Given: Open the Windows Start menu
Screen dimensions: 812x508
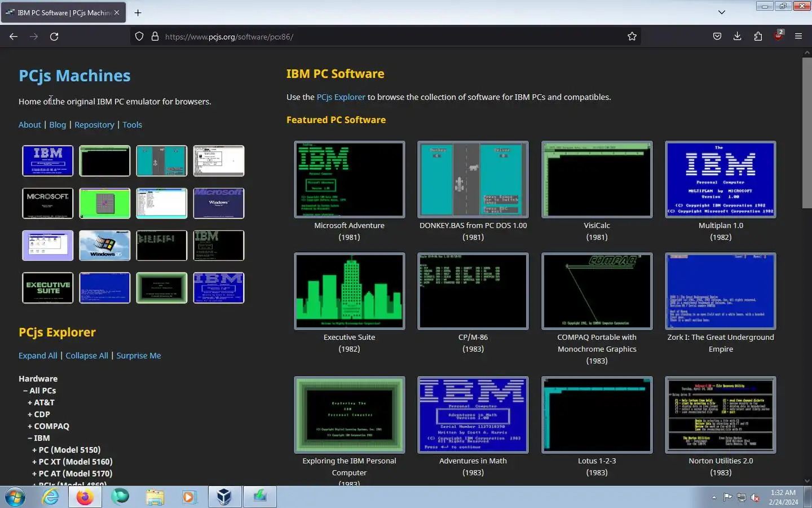Looking at the screenshot, I should click(x=15, y=497).
